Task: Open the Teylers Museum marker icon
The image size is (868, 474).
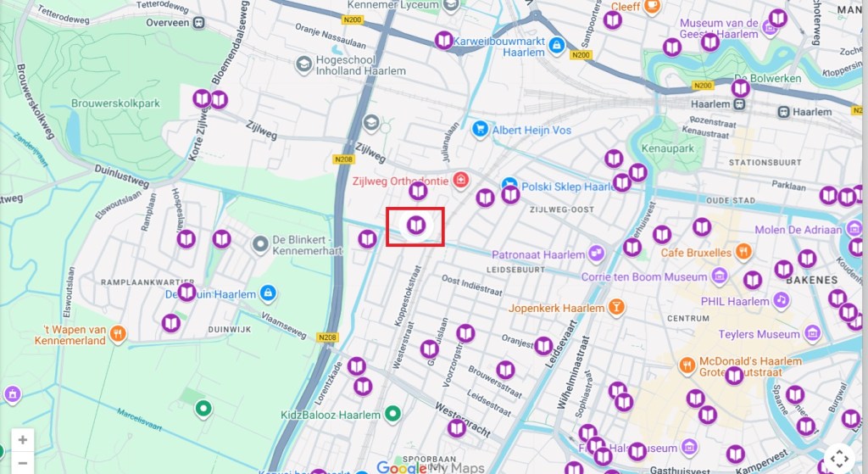Action: [x=812, y=333]
